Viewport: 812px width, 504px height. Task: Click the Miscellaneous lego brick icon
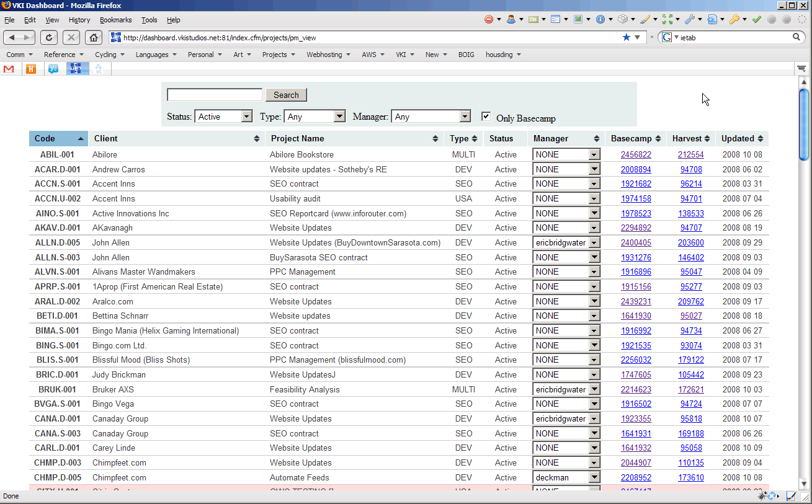(x=622, y=20)
